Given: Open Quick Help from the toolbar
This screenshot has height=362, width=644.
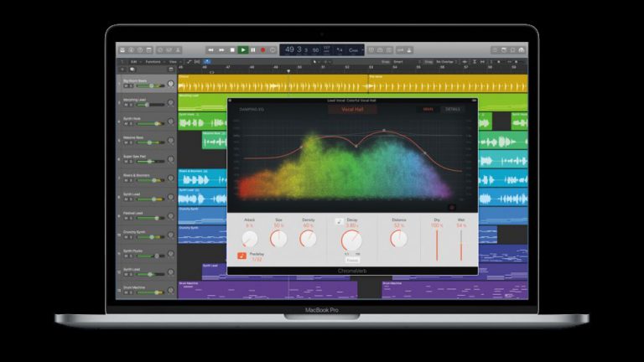Looking at the screenshot, I should 140,50.
